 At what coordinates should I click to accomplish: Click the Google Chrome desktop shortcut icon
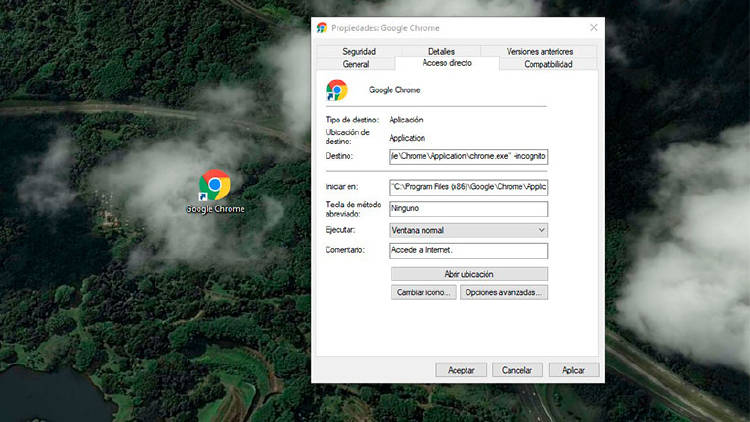pyautogui.click(x=215, y=186)
